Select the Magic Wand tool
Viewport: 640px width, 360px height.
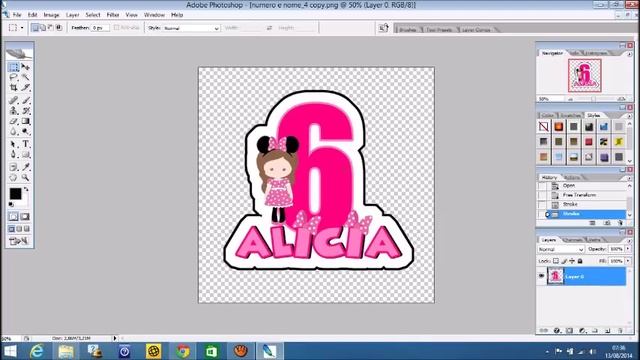point(26,77)
